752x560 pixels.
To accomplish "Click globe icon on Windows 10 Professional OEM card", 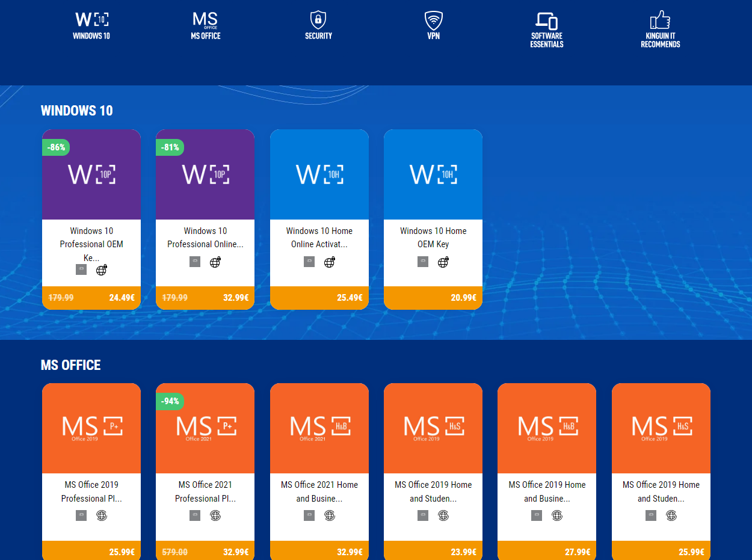I will 102,269.
